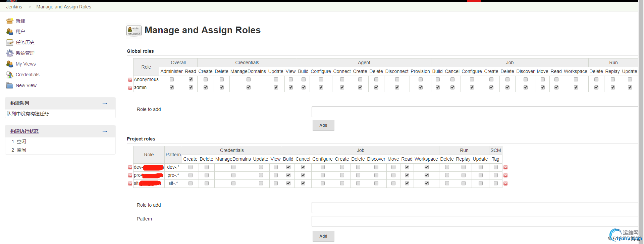Viewport: 644px width, 244px height.
Task: Check dev- role SCM Tag checkbox
Action: [x=496, y=167]
